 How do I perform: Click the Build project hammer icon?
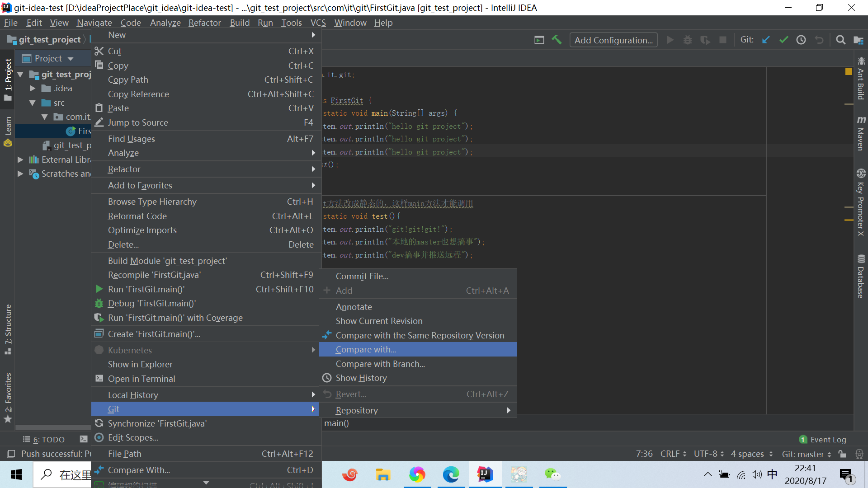tap(557, 40)
